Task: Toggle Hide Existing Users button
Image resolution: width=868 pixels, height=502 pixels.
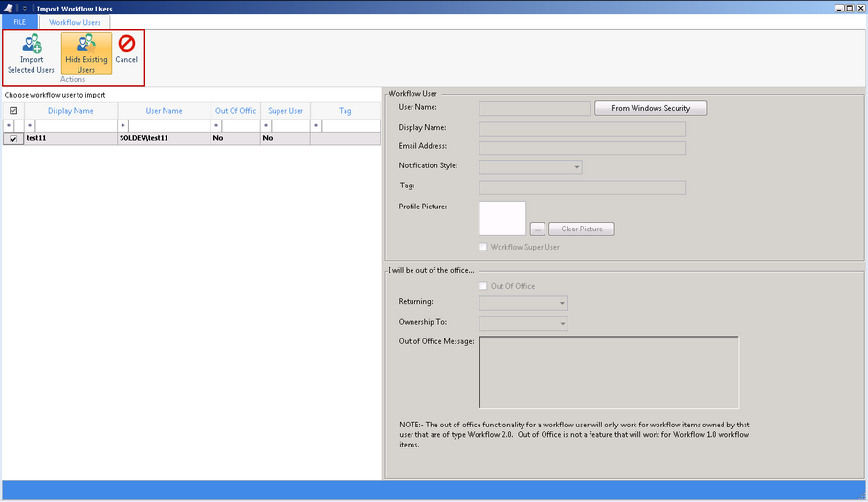Action: (86, 54)
